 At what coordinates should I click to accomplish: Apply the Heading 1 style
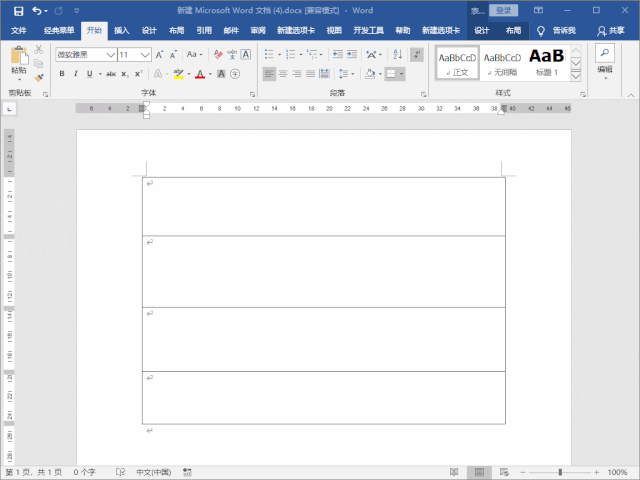coord(547,63)
